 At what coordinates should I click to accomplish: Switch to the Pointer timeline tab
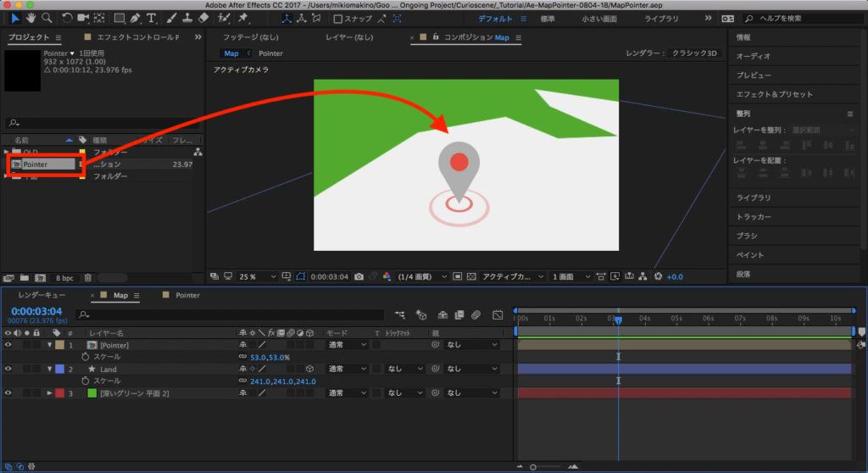[187, 295]
